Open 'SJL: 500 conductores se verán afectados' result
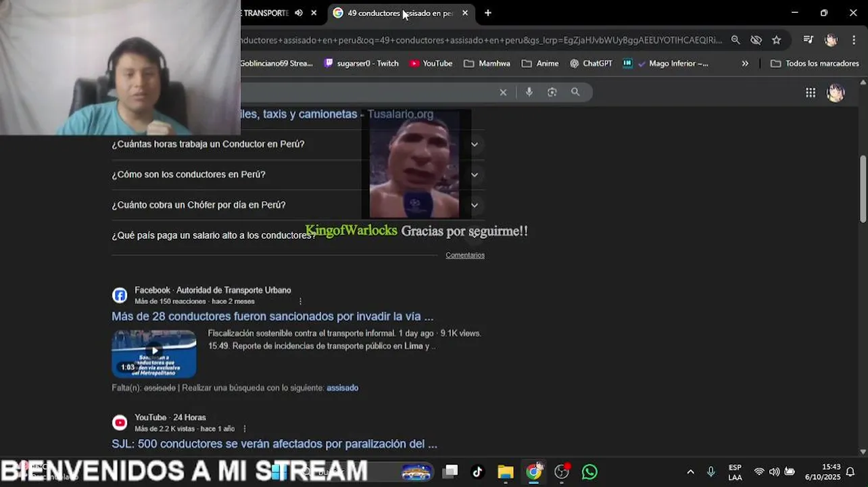The height and width of the screenshot is (487, 868). [274, 444]
